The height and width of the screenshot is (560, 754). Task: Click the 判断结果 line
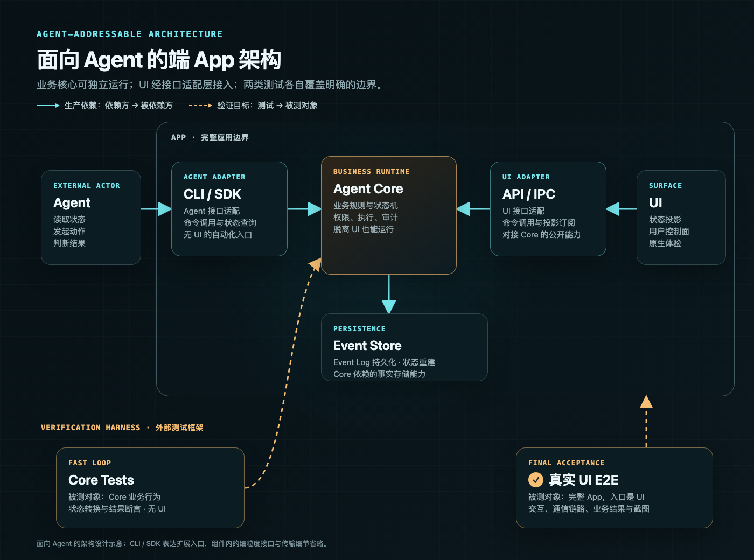pyautogui.click(x=69, y=243)
